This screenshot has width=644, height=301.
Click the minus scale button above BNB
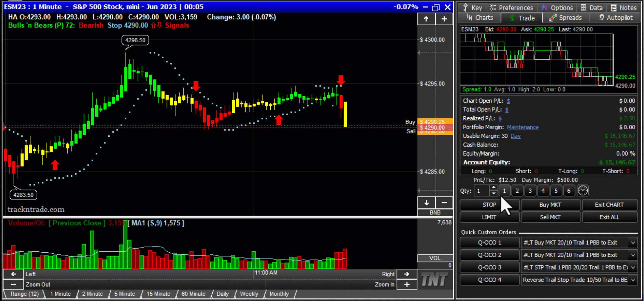[x=444, y=202]
